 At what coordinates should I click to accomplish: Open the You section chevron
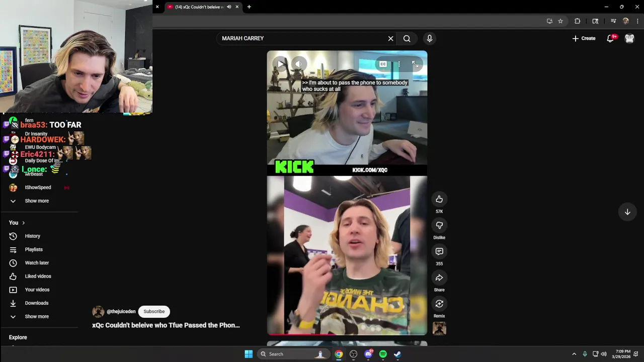(23, 223)
